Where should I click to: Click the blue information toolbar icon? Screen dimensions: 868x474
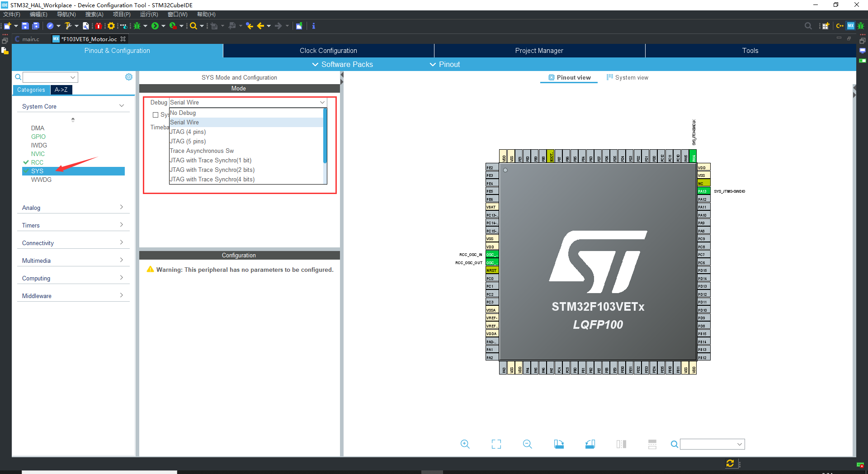click(313, 26)
